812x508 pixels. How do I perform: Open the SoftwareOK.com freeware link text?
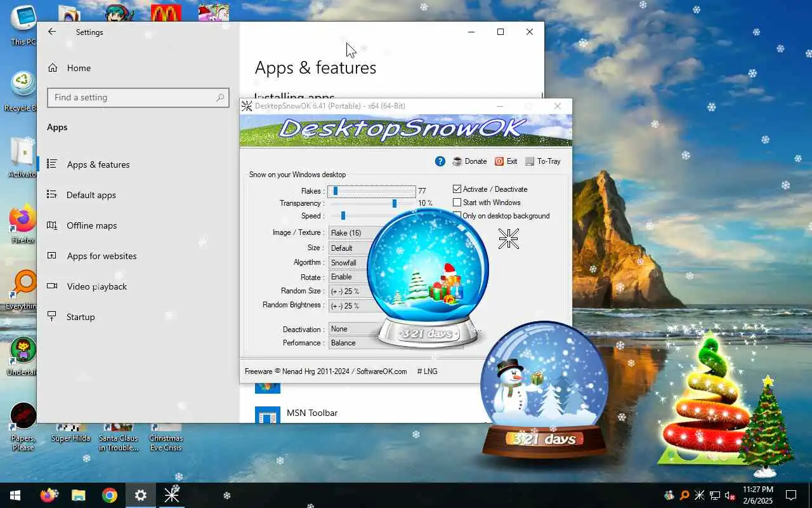(381, 371)
